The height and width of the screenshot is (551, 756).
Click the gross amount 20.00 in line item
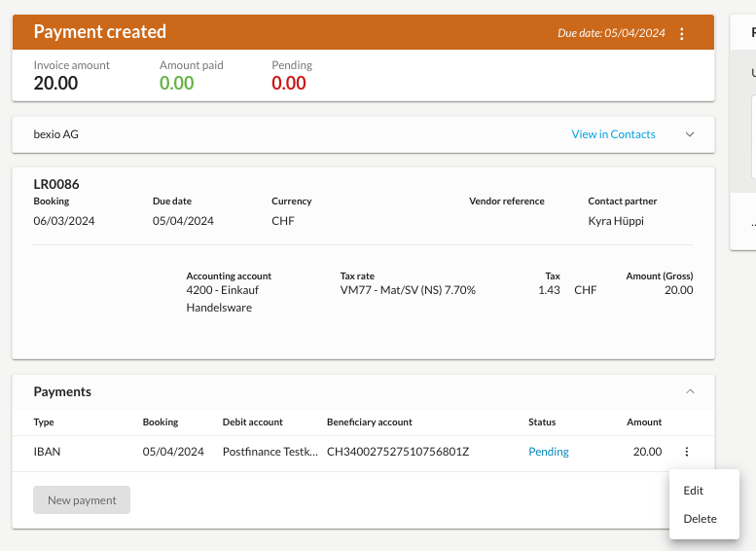pos(679,290)
